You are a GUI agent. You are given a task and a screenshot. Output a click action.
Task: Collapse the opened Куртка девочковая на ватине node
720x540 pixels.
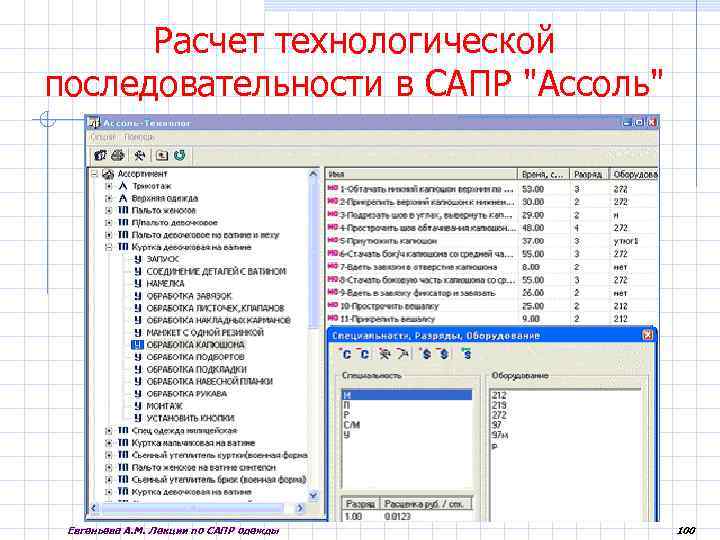pyautogui.click(x=109, y=247)
